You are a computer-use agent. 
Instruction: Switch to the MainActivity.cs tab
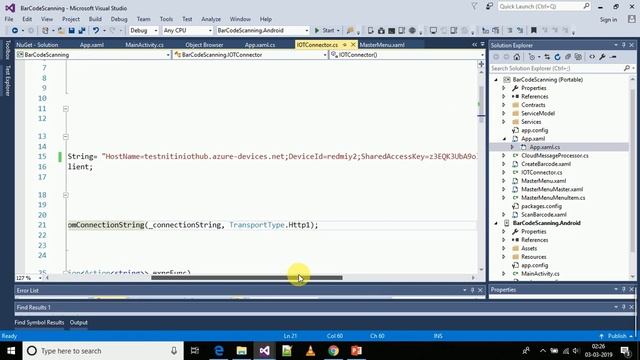[144, 45]
